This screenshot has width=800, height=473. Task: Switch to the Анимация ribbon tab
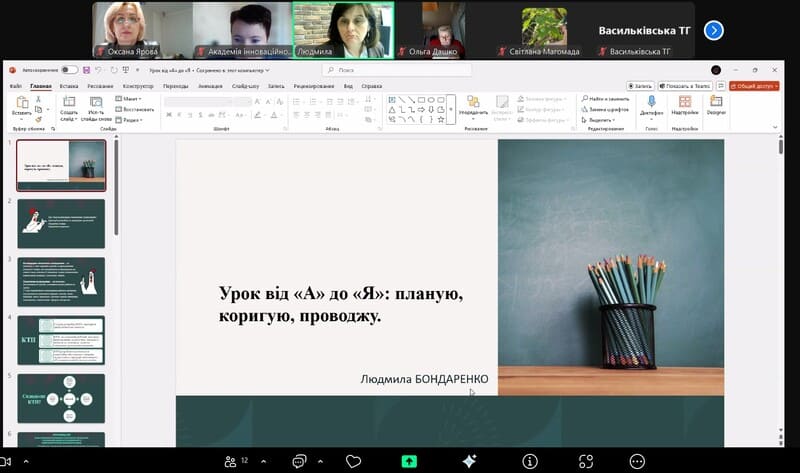pyautogui.click(x=210, y=86)
